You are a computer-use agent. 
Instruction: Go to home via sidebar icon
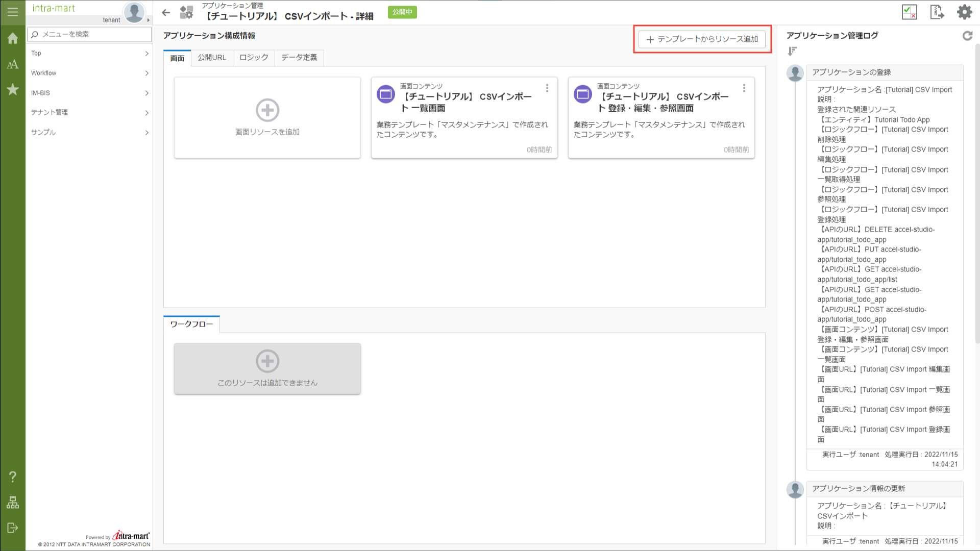pos(13,38)
